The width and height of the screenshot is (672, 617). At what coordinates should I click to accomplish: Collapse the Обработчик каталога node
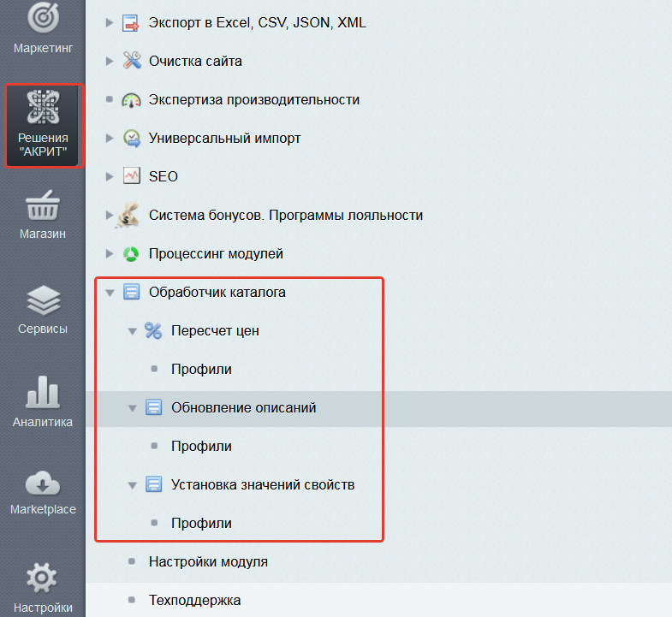[x=109, y=293]
